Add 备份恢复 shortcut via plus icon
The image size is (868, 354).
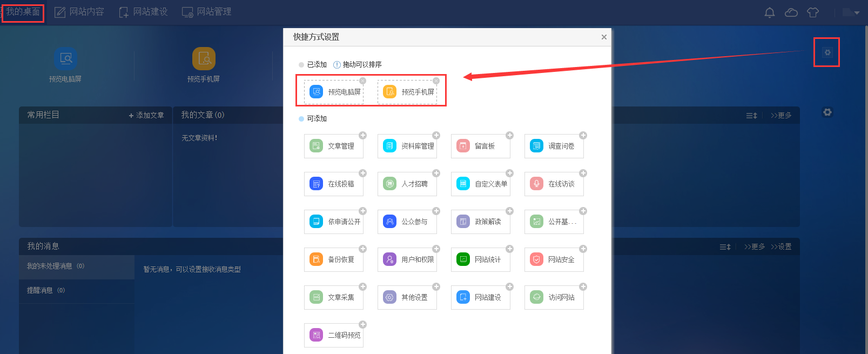362,249
